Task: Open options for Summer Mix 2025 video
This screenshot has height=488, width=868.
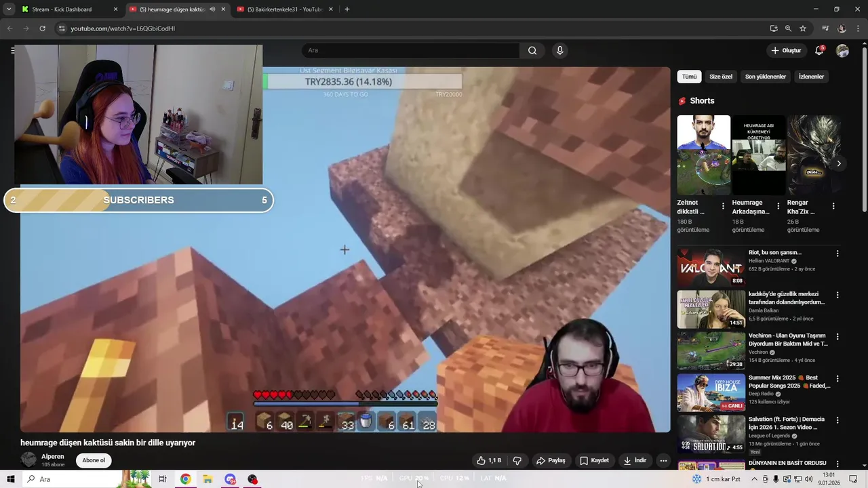Action: tap(837, 378)
